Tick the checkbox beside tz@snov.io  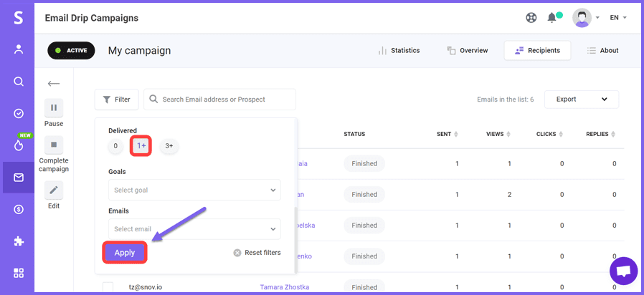click(108, 287)
